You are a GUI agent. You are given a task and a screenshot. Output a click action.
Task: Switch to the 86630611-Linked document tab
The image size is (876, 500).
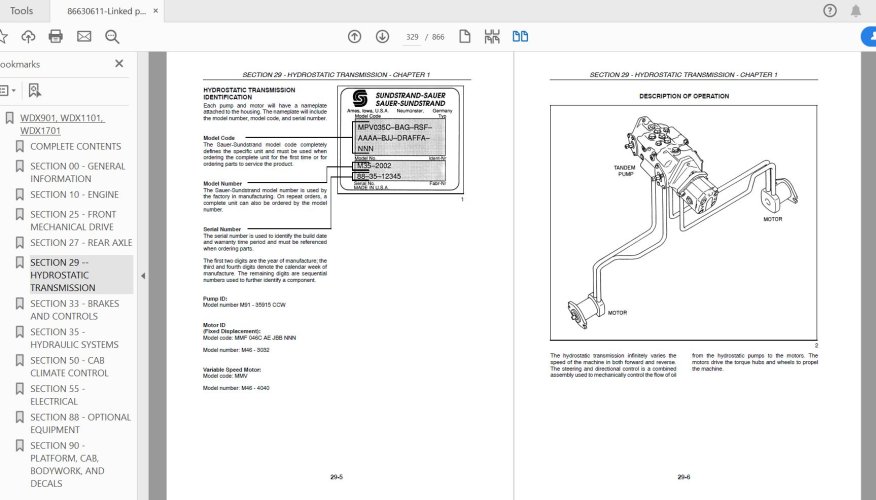click(x=106, y=11)
